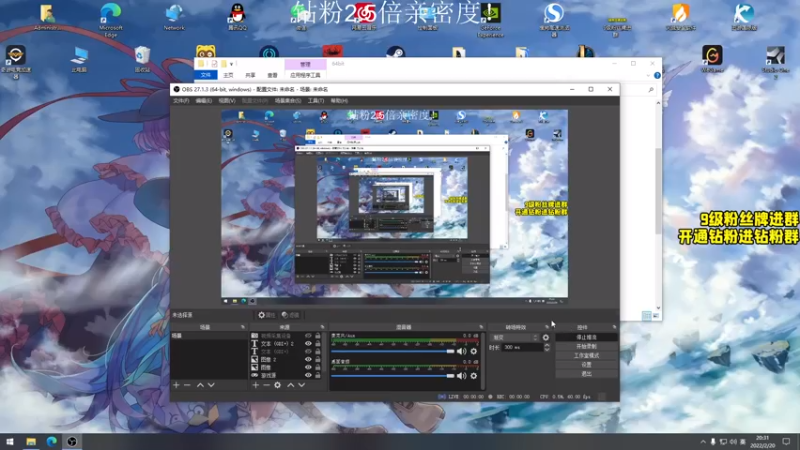
Task: Remove selected source with minus icon
Action: (x=266, y=385)
